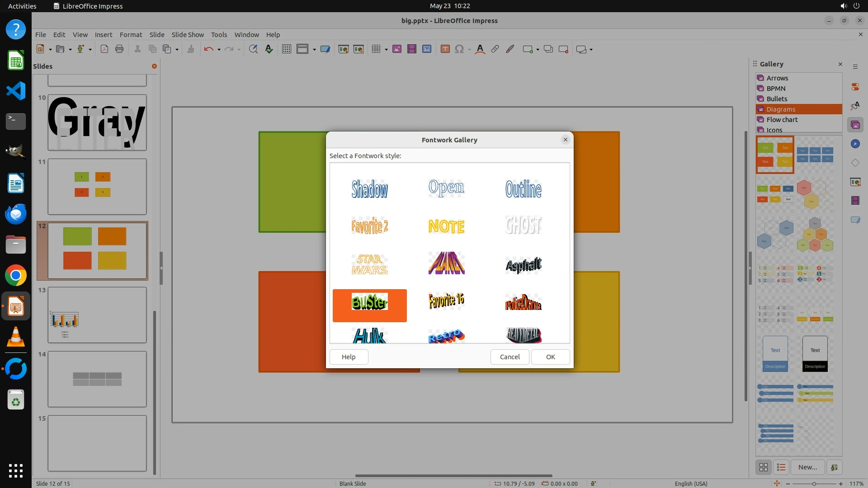Image resolution: width=868 pixels, height=488 pixels.
Task: Open the Slide Show menu
Action: [187, 34]
